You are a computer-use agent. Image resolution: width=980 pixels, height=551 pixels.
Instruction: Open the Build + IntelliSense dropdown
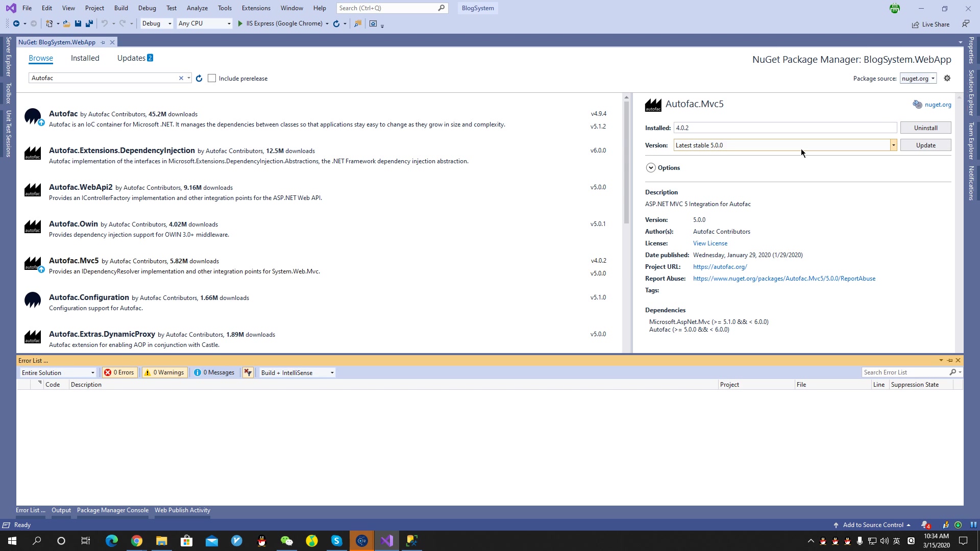coord(298,372)
